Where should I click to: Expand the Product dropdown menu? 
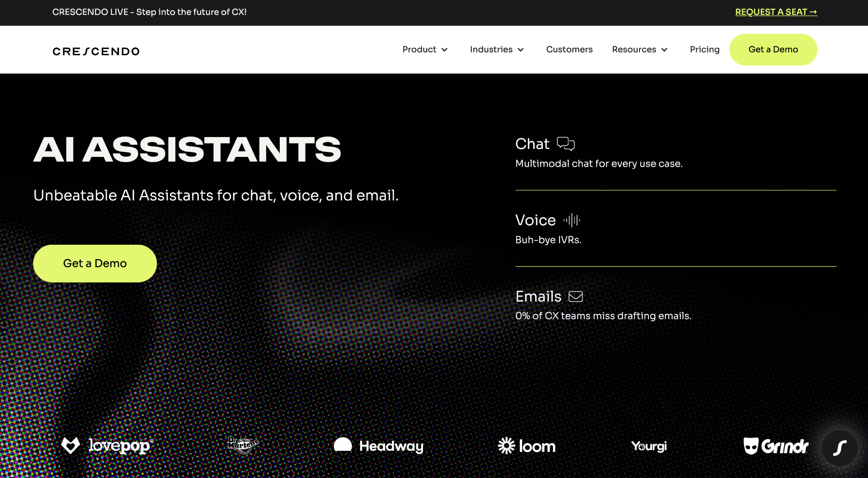click(x=425, y=50)
